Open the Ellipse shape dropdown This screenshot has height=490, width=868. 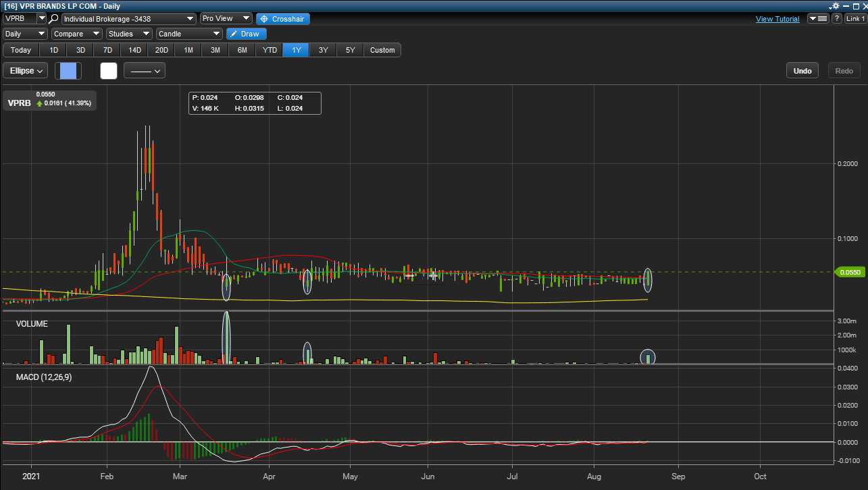26,70
